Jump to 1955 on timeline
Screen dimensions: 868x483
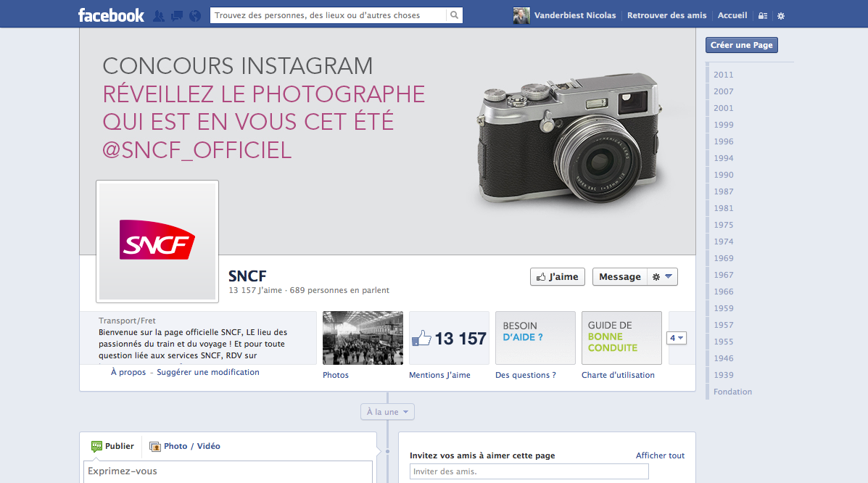(x=723, y=341)
